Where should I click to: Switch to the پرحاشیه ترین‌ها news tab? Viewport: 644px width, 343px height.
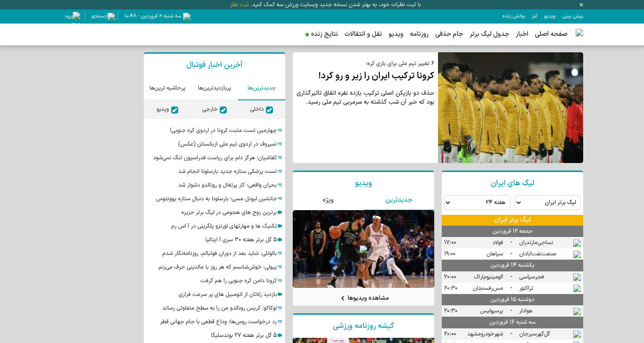pos(167,88)
